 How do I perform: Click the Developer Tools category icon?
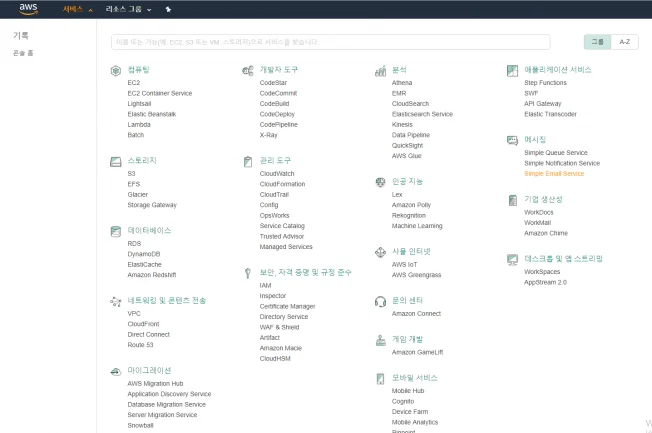pos(248,70)
